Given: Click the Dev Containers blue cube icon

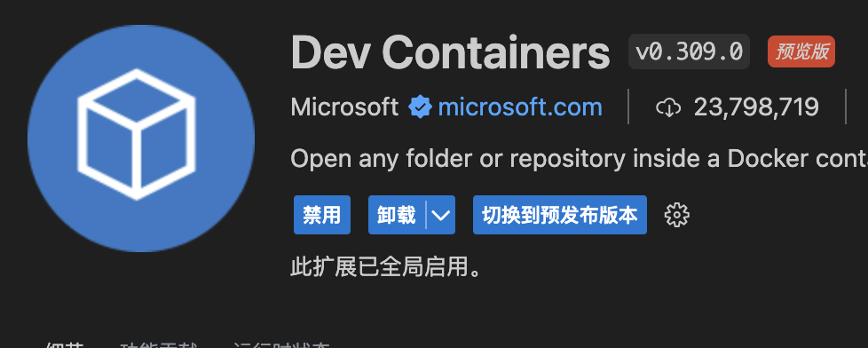Looking at the screenshot, I should 141,138.
